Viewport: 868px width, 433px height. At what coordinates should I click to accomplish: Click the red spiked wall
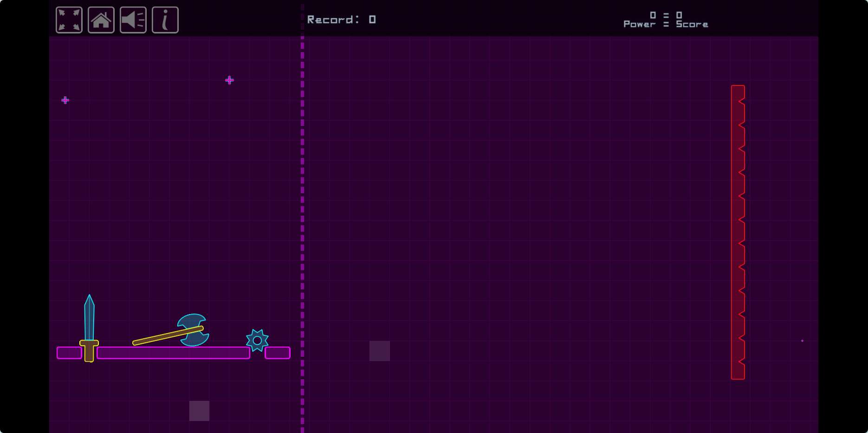coord(738,232)
